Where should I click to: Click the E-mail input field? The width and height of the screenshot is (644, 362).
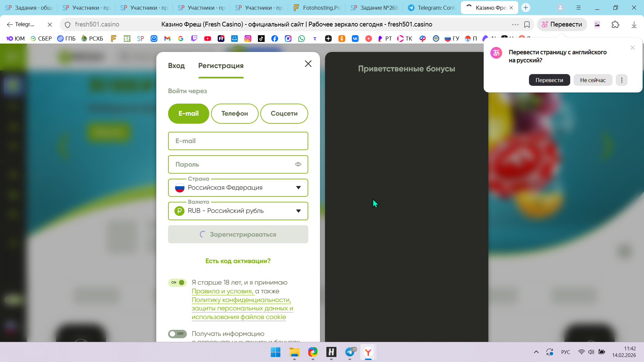tap(238, 141)
